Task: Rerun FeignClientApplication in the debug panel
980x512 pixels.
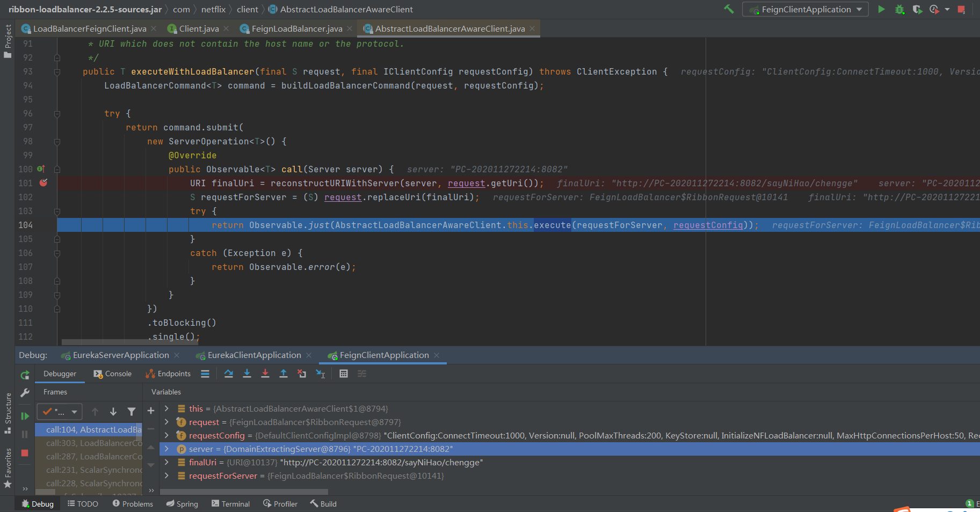Action: coord(25,375)
